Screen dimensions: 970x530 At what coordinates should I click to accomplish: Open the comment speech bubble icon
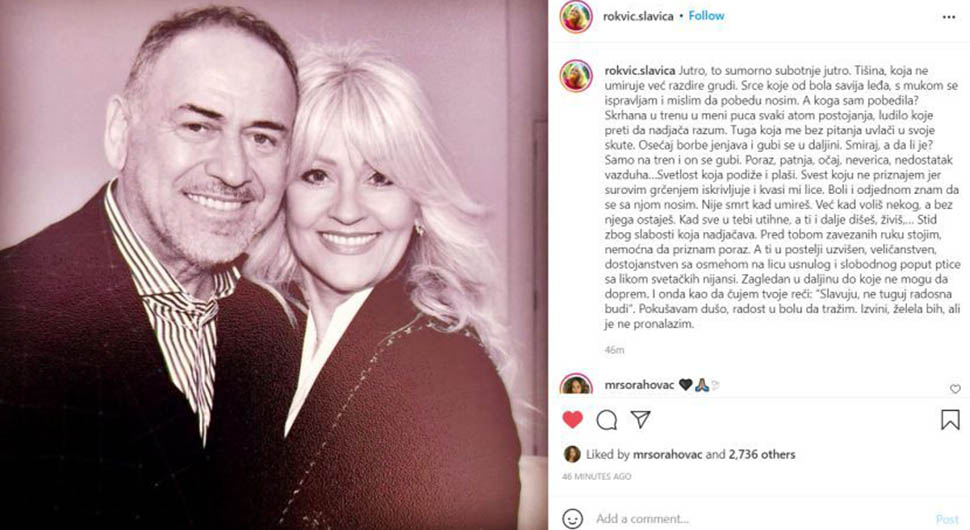click(606, 420)
